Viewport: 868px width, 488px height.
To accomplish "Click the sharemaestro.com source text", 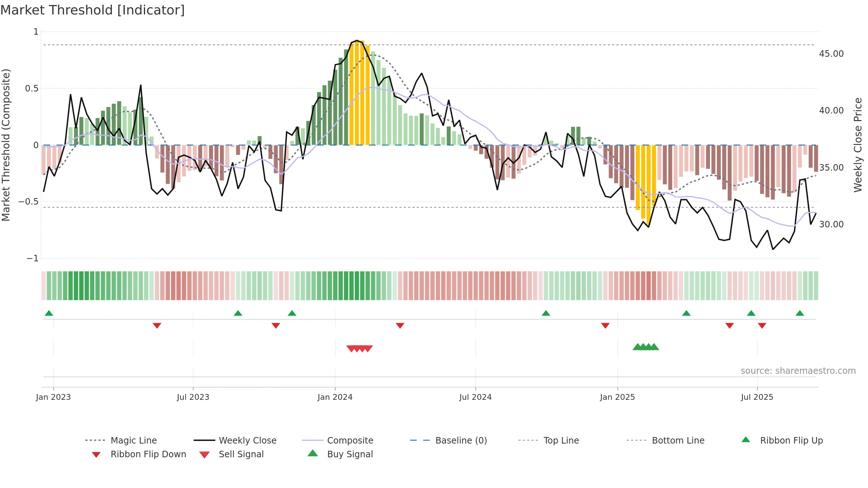I will [798, 371].
